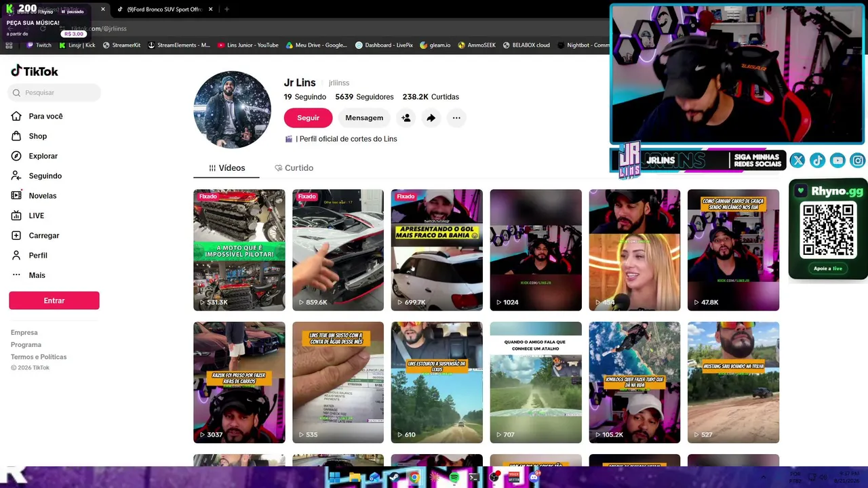The height and width of the screenshot is (488, 868).
Task: Click the Instagram social icon in overlay
Action: (858, 161)
